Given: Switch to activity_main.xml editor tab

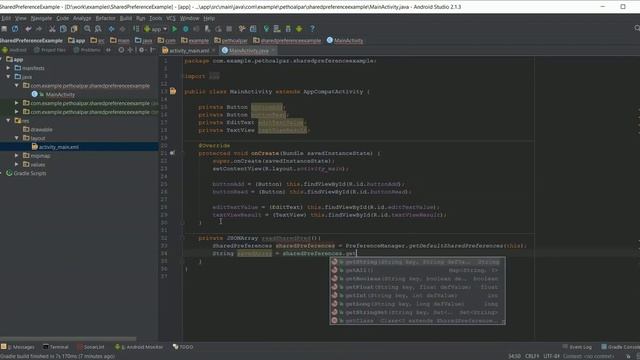Looking at the screenshot, I should click(x=189, y=51).
